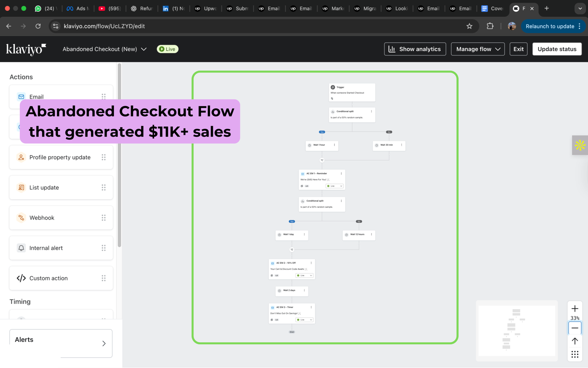Viewport: 588px width, 368px height.
Task: Open Live status dropdown on AC EM 1
Action: (x=334, y=186)
